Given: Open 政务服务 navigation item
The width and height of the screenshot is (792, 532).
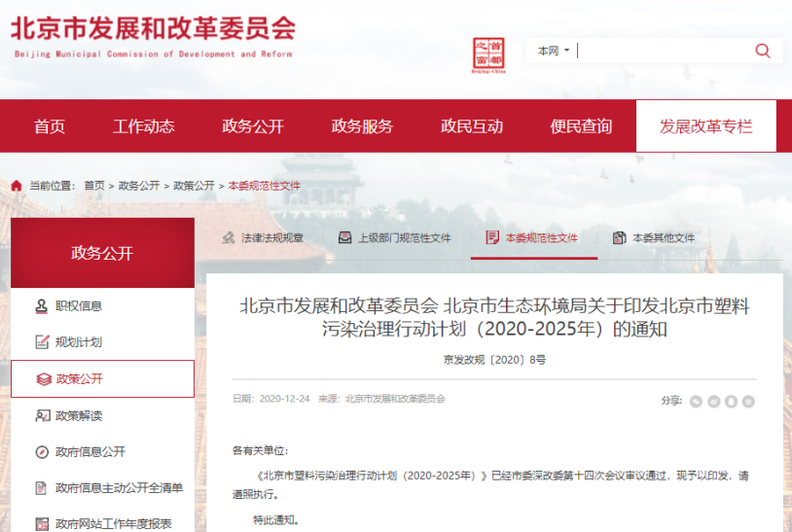Looking at the screenshot, I should point(362,126).
